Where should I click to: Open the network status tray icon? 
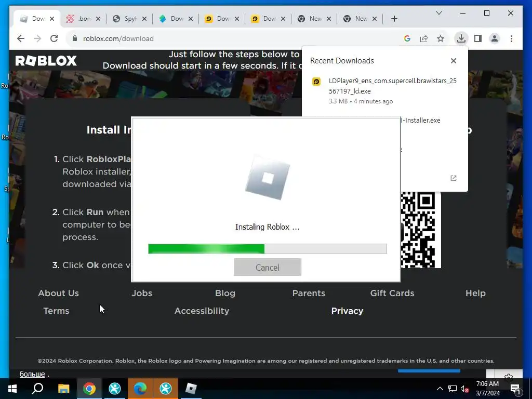coord(453,389)
